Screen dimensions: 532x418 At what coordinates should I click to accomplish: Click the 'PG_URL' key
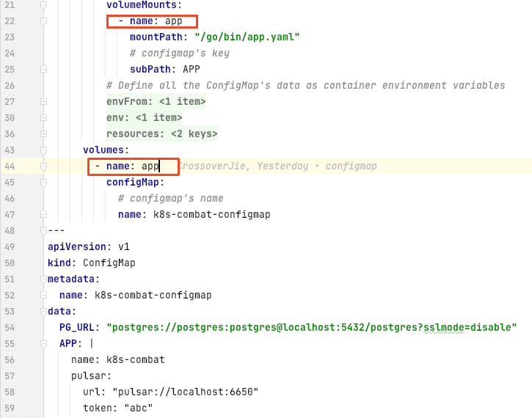(x=76, y=328)
